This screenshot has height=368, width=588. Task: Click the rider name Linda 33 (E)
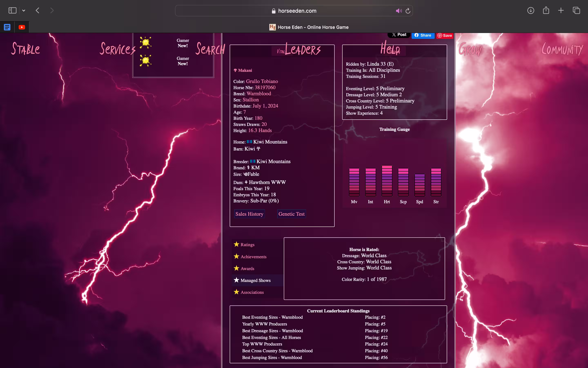click(380, 64)
